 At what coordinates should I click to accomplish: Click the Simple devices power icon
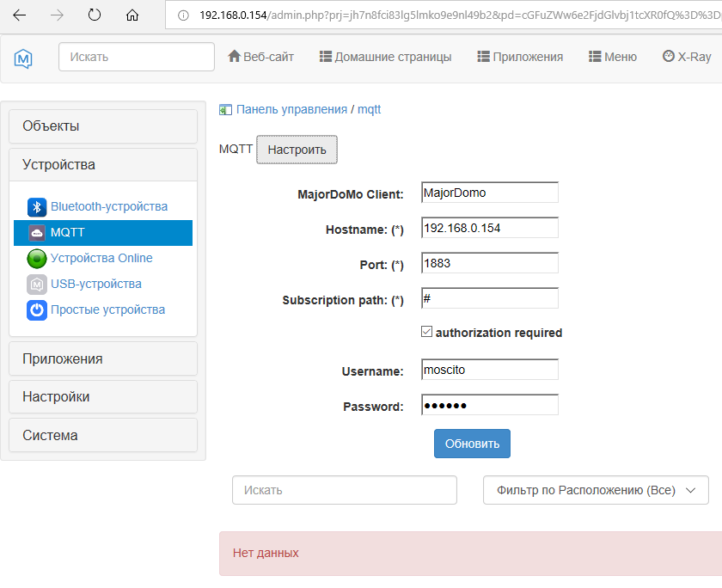pyautogui.click(x=36, y=310)
